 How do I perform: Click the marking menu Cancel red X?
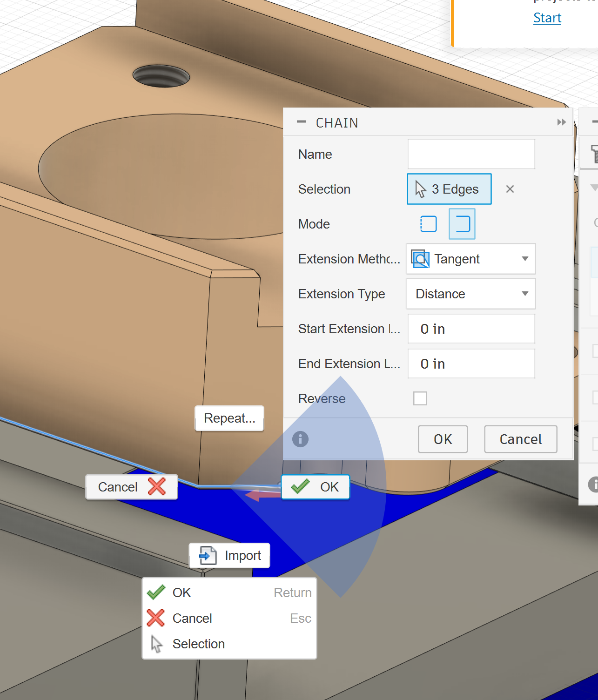[132, 487]
